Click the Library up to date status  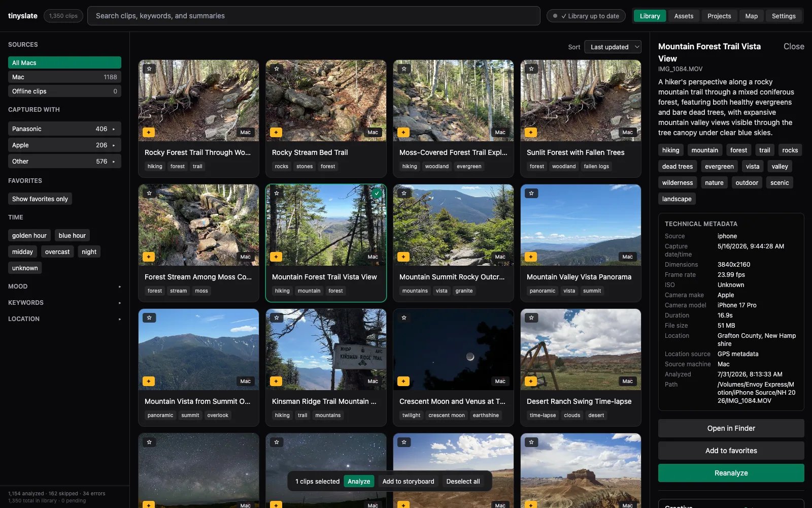586,16
